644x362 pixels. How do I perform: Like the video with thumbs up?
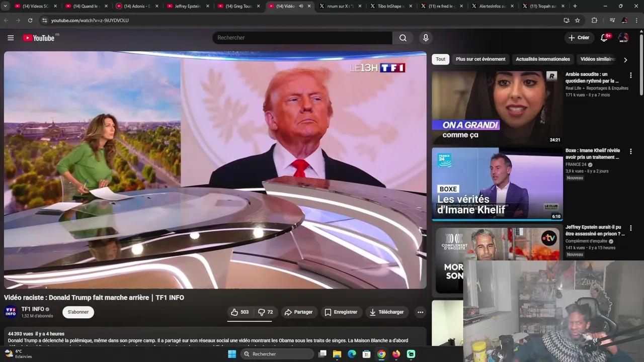tap(239, 312)
